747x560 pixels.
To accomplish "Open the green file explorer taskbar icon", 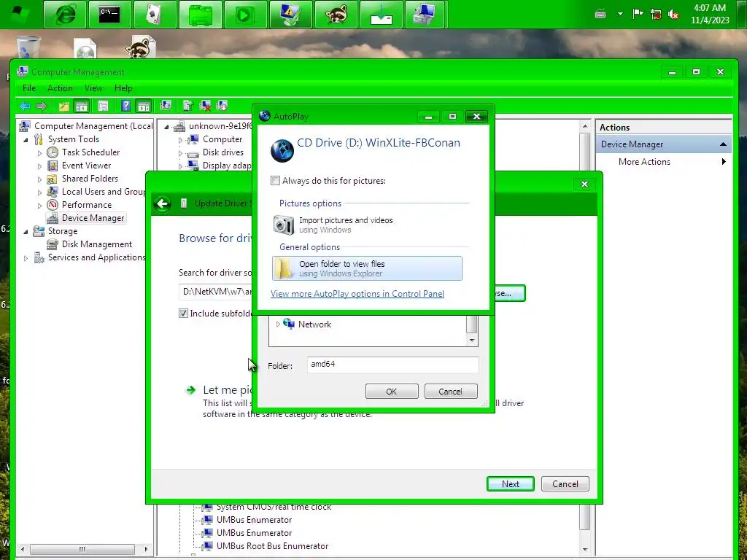I will (x=201, y=15).
